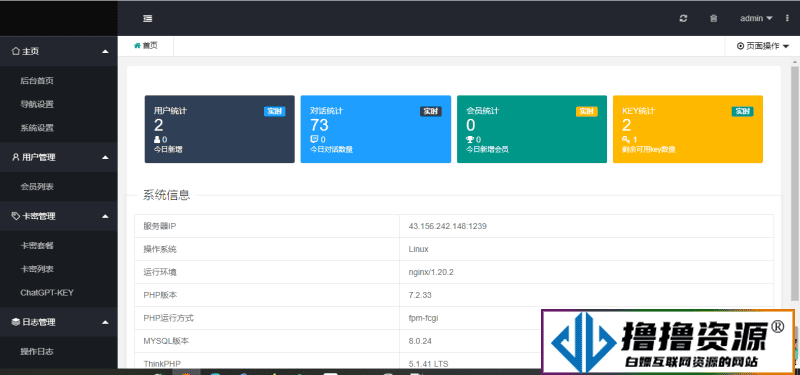Click the PHP运行方式 label
This screenshot has height=375, width=800.
(x=168, y=318)
